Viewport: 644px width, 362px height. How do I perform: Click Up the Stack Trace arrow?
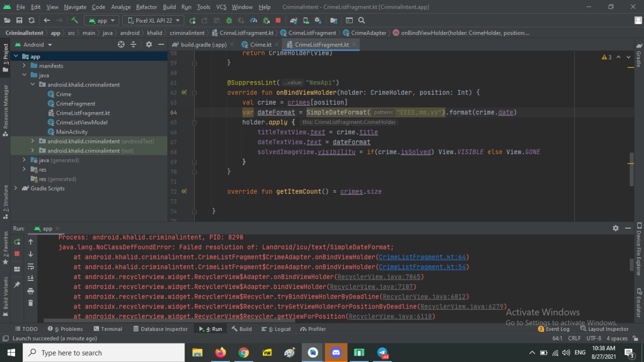tap(31, 242)
